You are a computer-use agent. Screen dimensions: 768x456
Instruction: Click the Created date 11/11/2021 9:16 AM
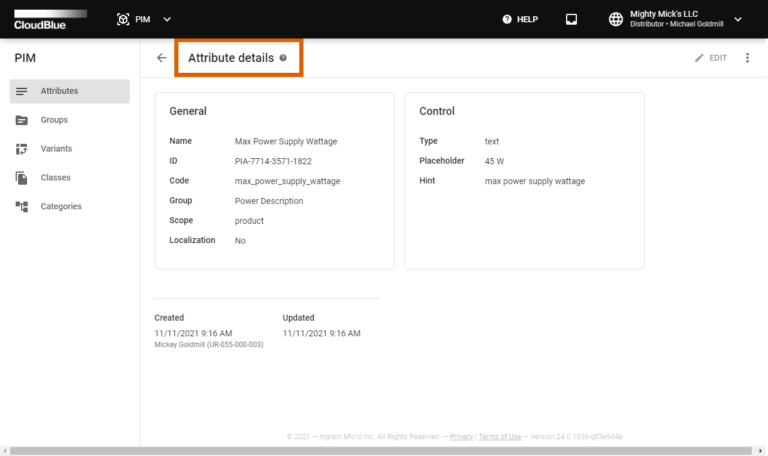point(193,333)
